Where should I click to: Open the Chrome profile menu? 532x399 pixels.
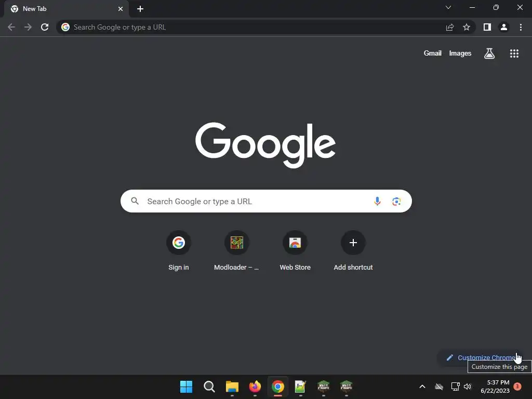pyautogui.click(x=504, y=27)
